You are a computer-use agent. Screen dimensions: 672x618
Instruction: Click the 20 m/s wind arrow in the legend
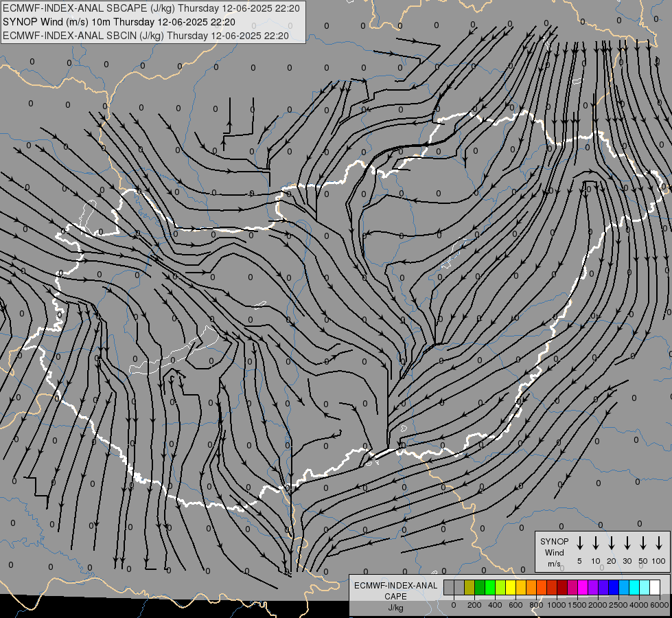pyautogui.click(x=612, y=543)
